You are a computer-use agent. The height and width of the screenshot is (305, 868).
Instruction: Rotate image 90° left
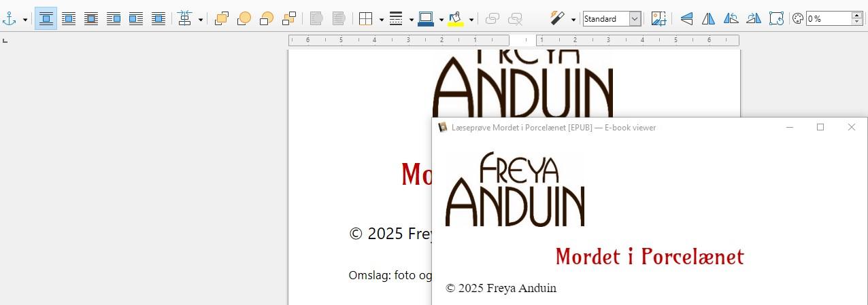731,19
